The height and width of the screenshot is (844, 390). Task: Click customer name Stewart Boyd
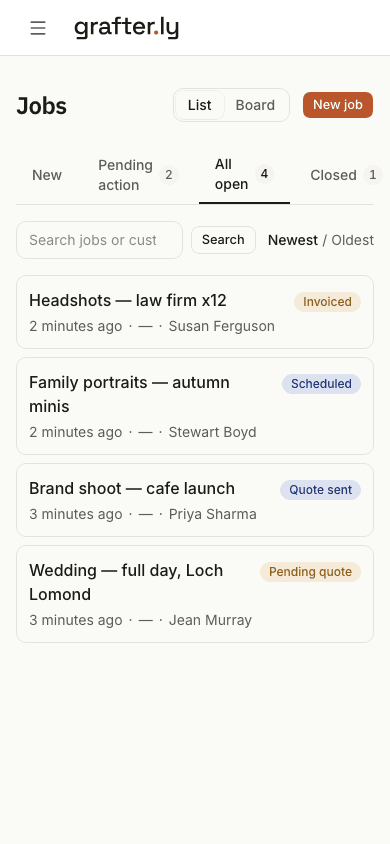pyautogui.click(x=212, y=432)
